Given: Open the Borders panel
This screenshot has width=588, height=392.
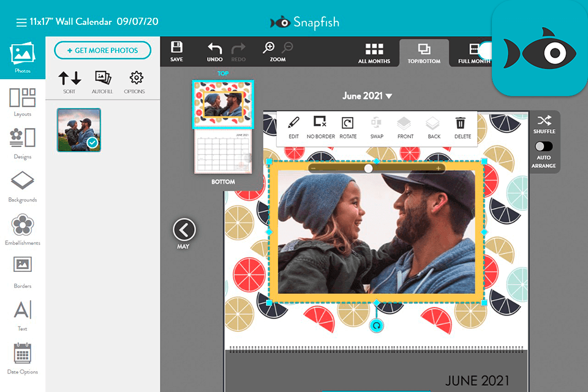Looking at the screenshot, I should 22,269.
